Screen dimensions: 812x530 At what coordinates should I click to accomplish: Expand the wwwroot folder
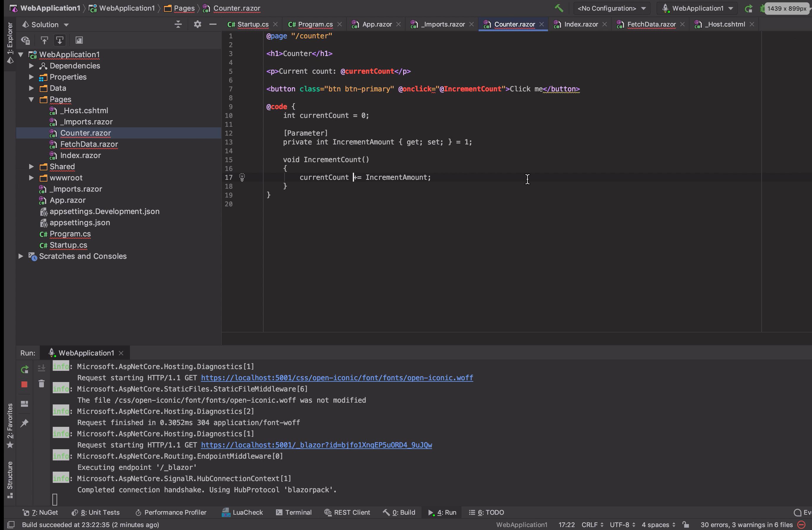pyautogui.click(x=32, y=178)
